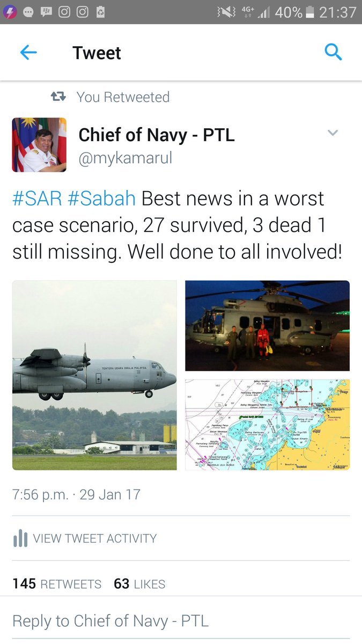This screenshot has width=362, height=644.
Task: Tap the retweet icon above tweet
Action: click(x=58, y=97)
